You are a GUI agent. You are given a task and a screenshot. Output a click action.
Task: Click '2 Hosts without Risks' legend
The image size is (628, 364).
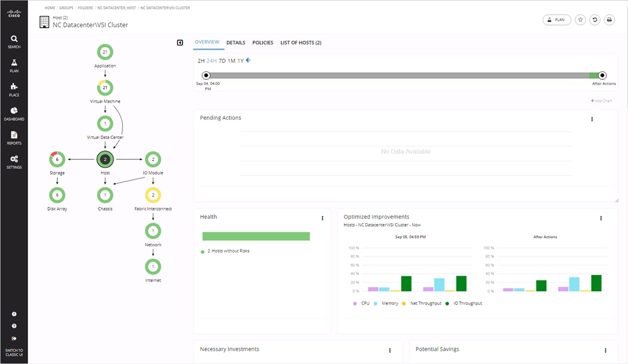point(225,251)
